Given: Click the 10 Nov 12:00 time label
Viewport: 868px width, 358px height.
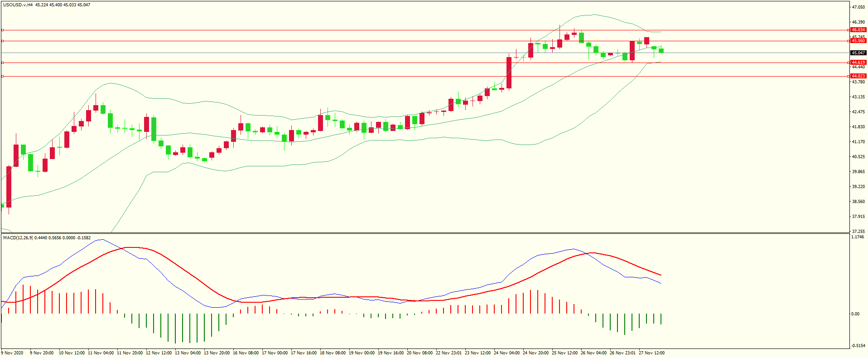Looking at the screenshot, I should pyautogui.click(x=72, y=353).
